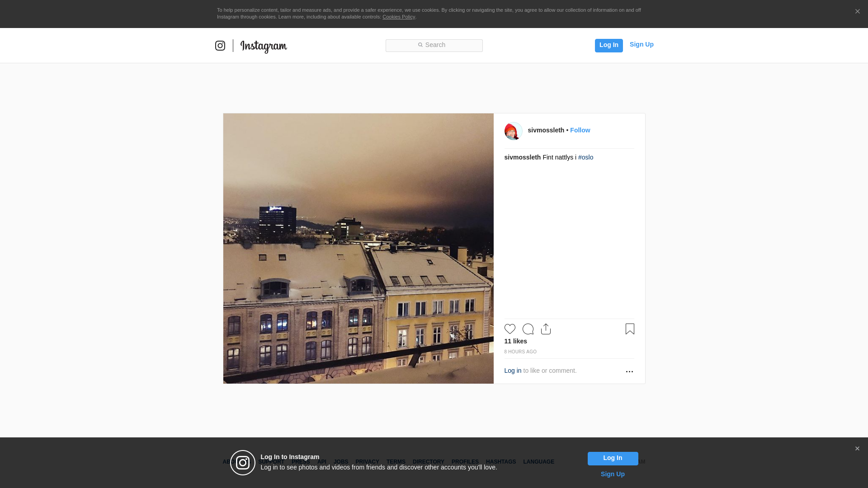Open the JOBS footer link
This screenshot has height=488, width=868.
point(341,462)
